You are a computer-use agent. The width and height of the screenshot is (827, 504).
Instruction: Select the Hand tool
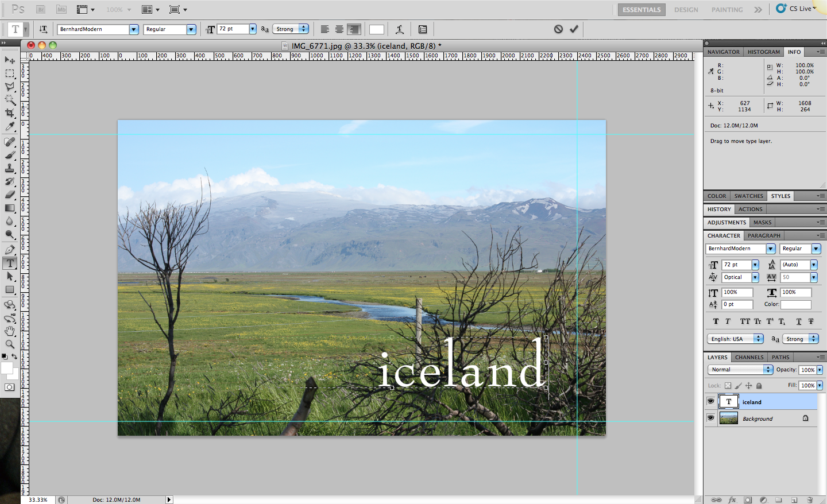(x=10, y=331)
